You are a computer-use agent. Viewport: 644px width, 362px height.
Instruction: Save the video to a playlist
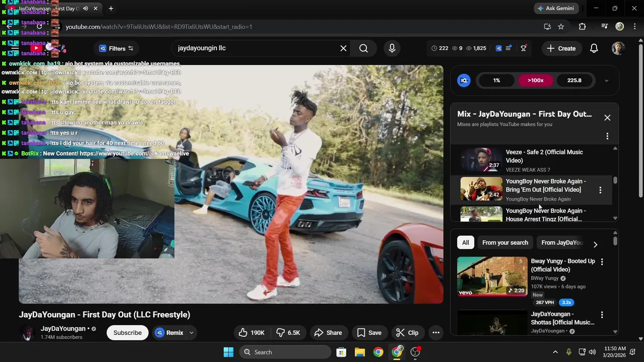point(369,333)
